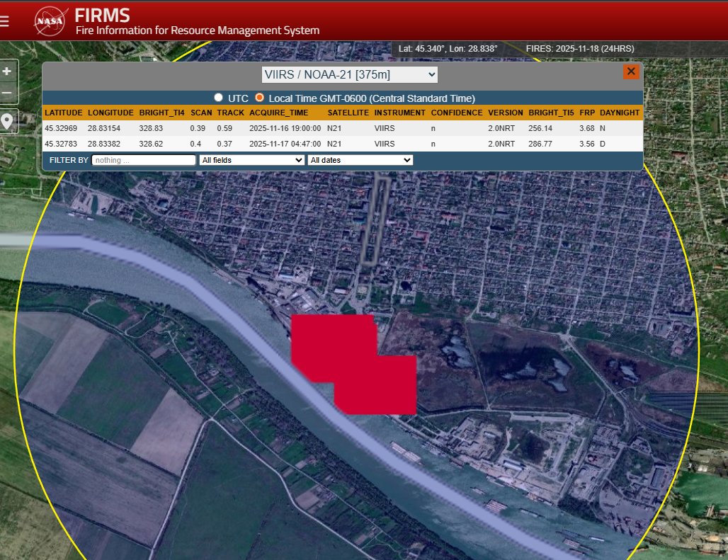Select the Local Time GMT-0600 option
Screen dimensions: 728x560
259,98
